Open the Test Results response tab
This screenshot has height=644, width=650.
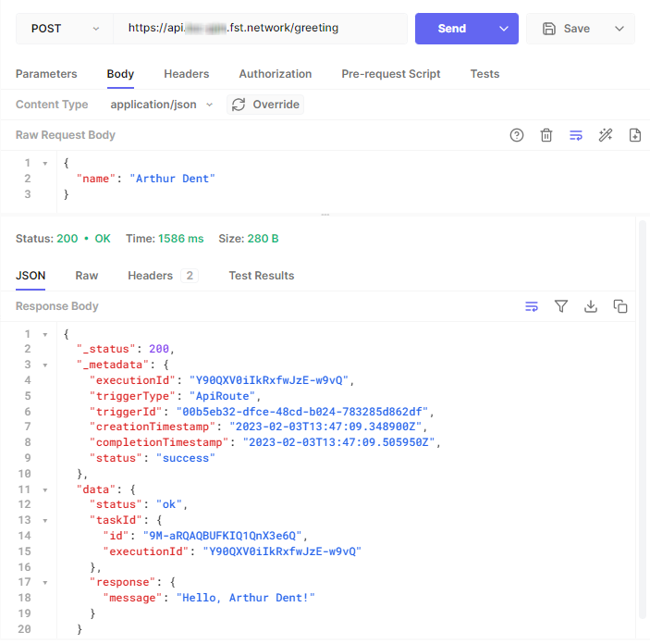click(x=262, y=276)
